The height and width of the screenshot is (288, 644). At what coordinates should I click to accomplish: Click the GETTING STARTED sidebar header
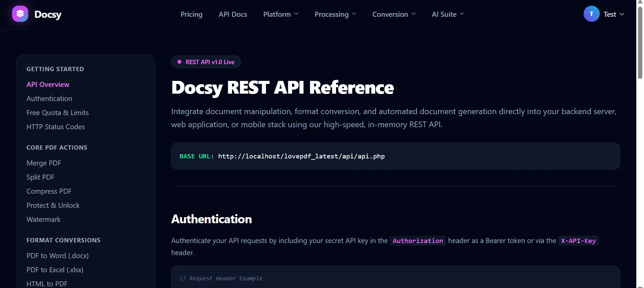pos(55,69)
